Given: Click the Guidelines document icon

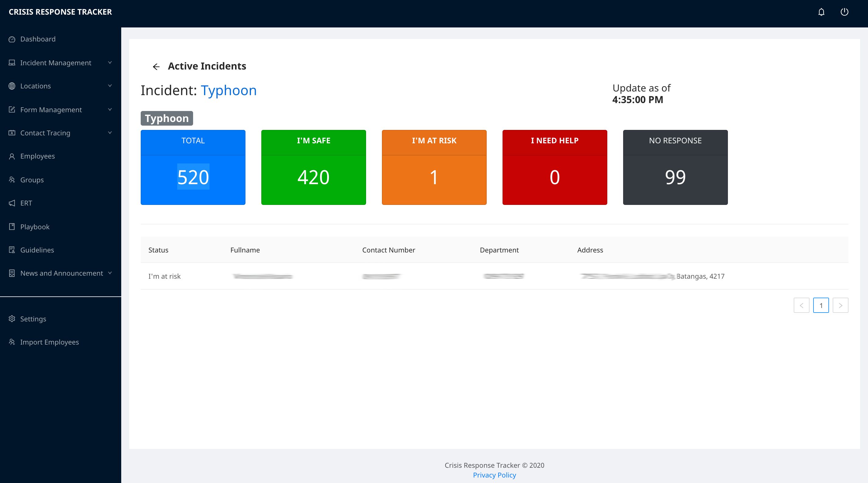Looking at the screenshot, I should [x=12, y=250].
